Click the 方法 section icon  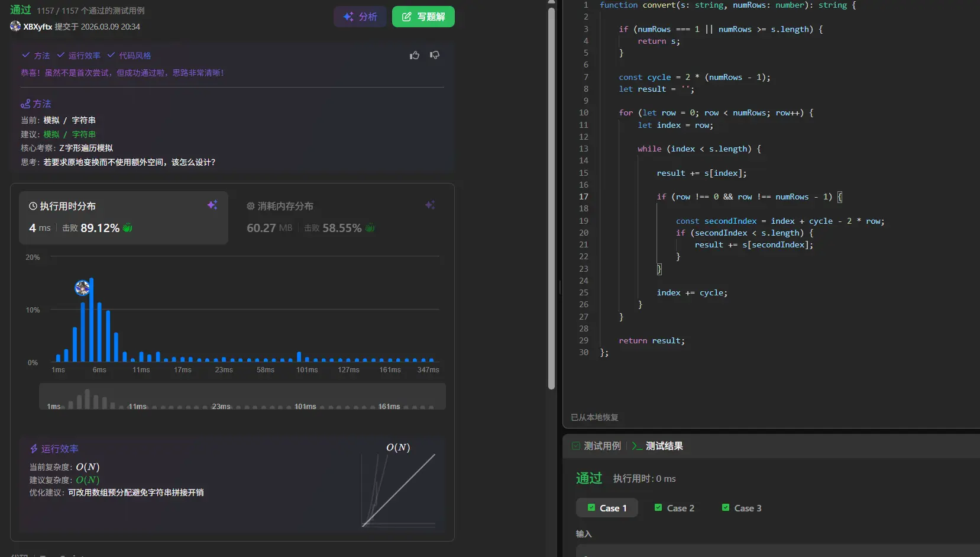pos(25,104)
